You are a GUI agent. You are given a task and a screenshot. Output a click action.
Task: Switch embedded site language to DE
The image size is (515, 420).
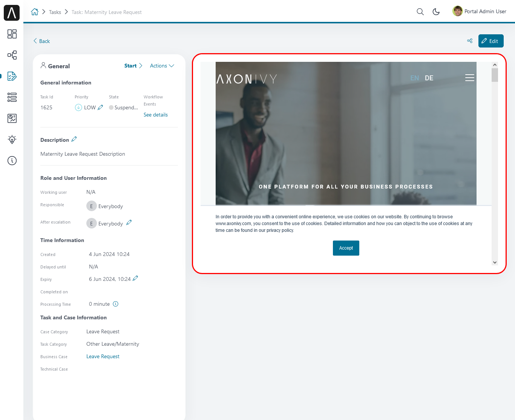point(429,78)
